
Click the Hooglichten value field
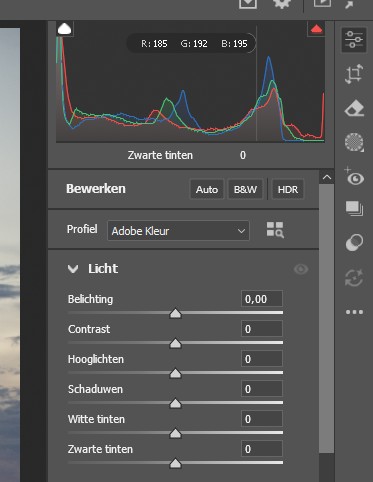[262, 359]
